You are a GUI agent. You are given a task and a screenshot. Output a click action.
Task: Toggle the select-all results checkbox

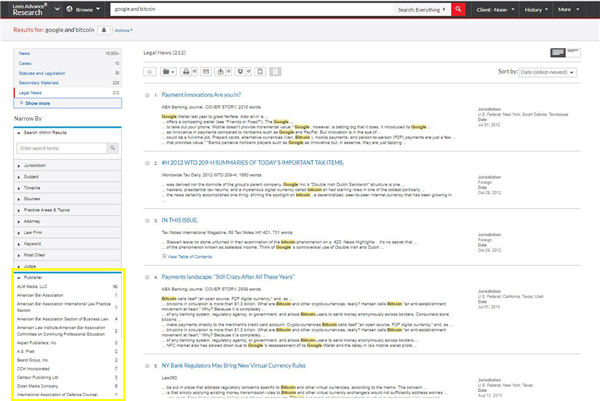tap(150, 72)
